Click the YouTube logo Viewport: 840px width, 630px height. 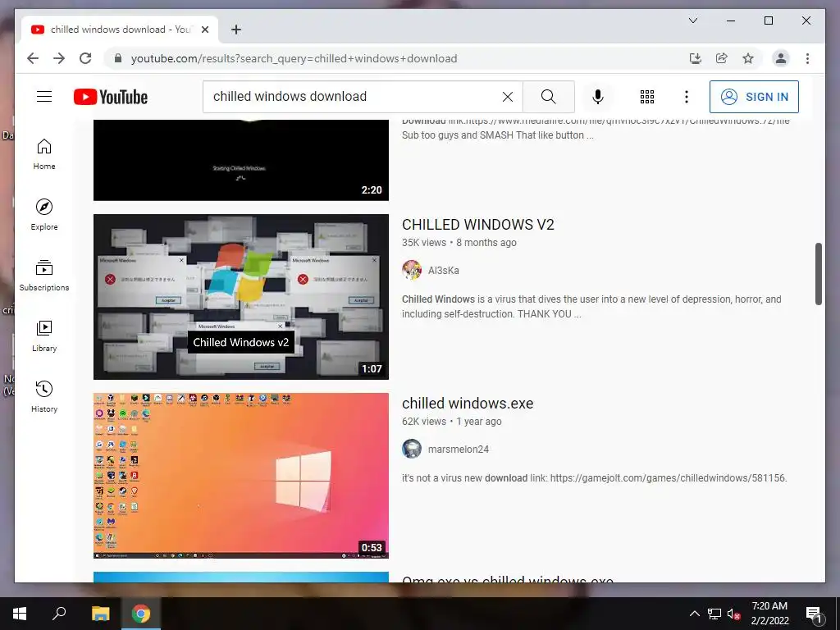tap(111, 97)
